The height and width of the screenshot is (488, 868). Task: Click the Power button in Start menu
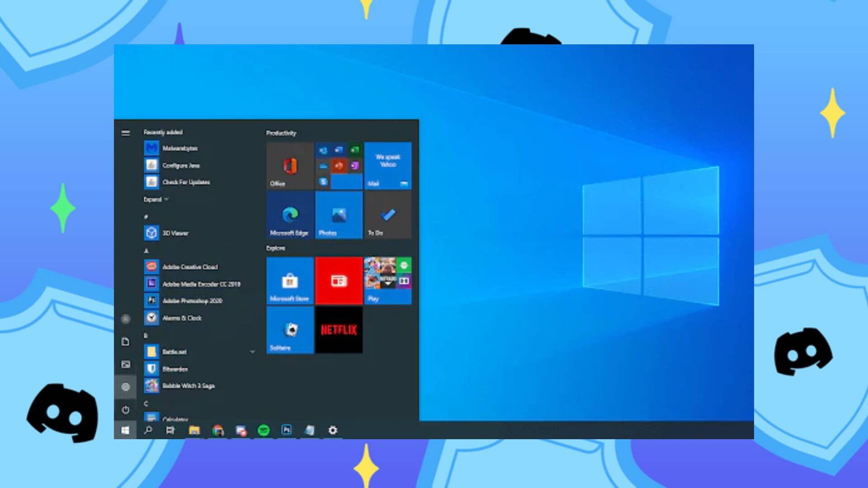[x=126, y=410]
